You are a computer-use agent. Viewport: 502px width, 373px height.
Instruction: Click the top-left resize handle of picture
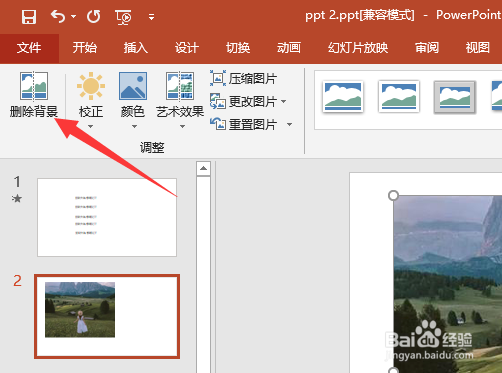[x=394, y=196]
